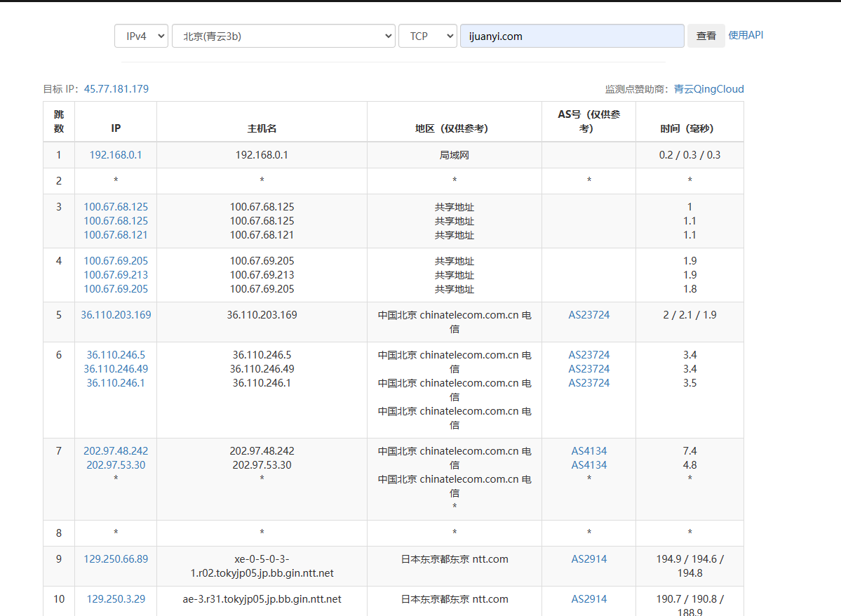Click IP link 202.97.48.242
The image size is (841, 616).
[x=116, y=451]
